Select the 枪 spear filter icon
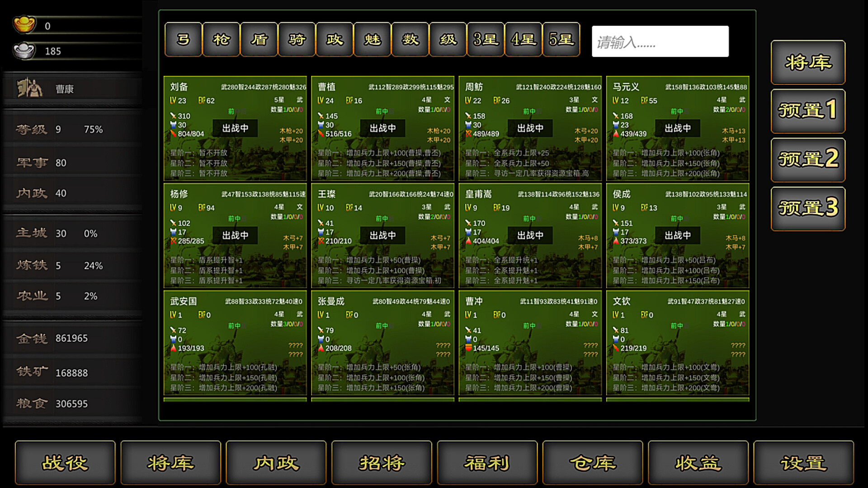Screen dimensions: 868x488 221,40
